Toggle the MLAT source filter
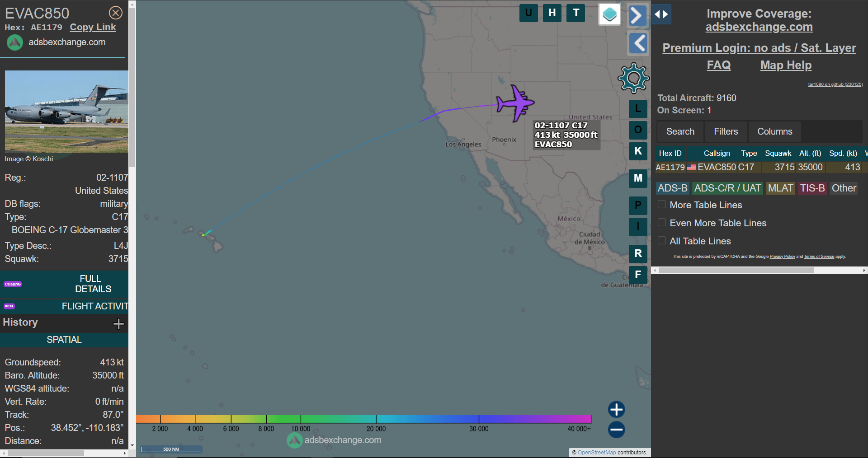Viewport: 868px width, 458px height. point(780,188)
